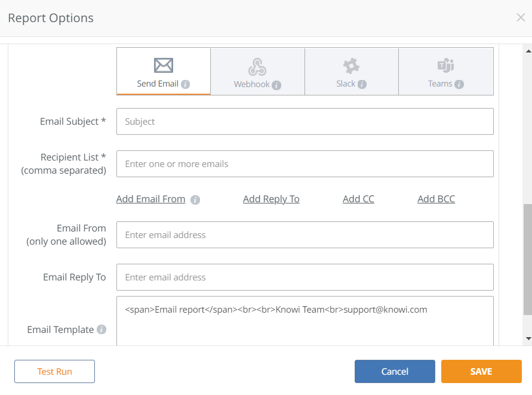Viewport: 532px width, 395px height.
Task: Close the Report Options dialog
Action: coord(521,18)
